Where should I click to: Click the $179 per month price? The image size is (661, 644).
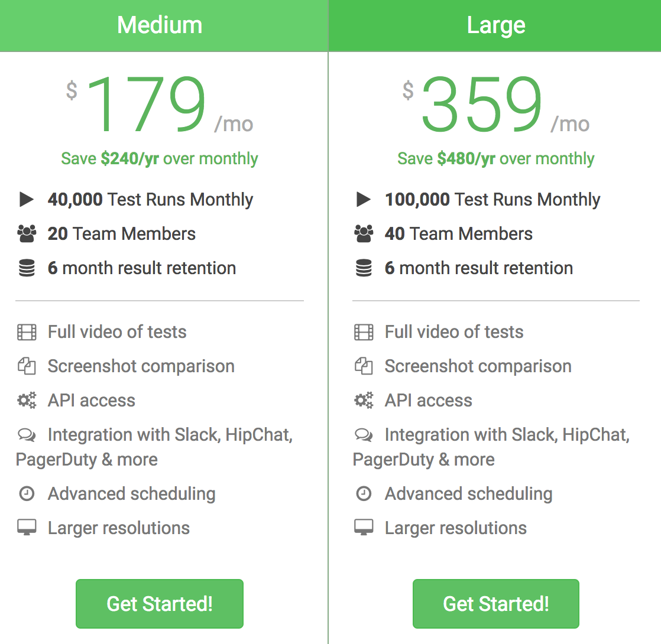pos(148,105)
